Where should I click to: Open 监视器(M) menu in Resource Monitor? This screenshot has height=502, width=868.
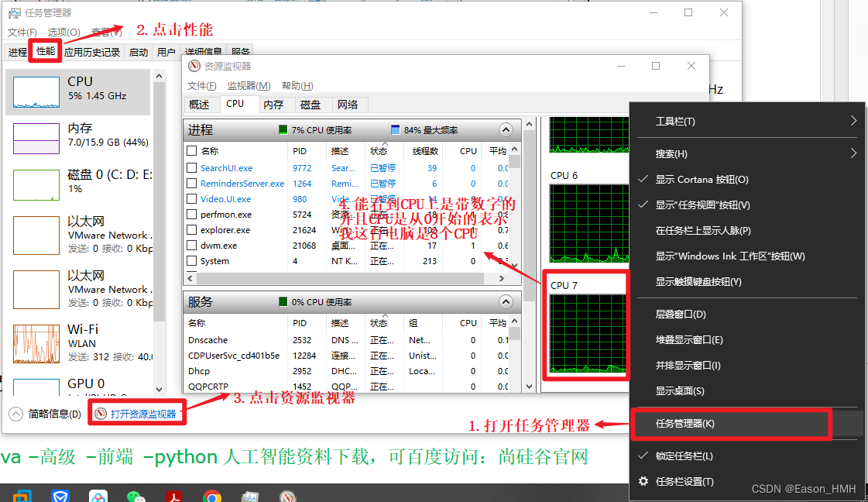[x=249, y=85]
